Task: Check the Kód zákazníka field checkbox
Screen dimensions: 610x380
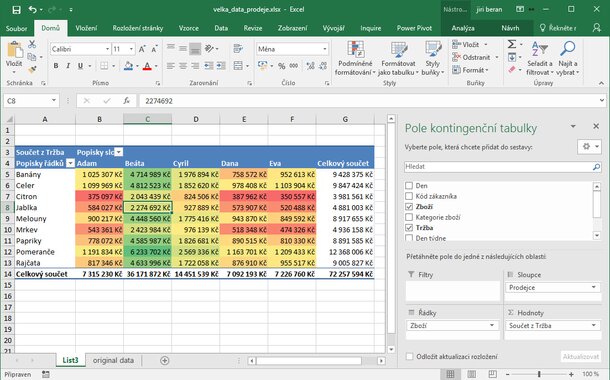Action: click(x=409, y=196)
